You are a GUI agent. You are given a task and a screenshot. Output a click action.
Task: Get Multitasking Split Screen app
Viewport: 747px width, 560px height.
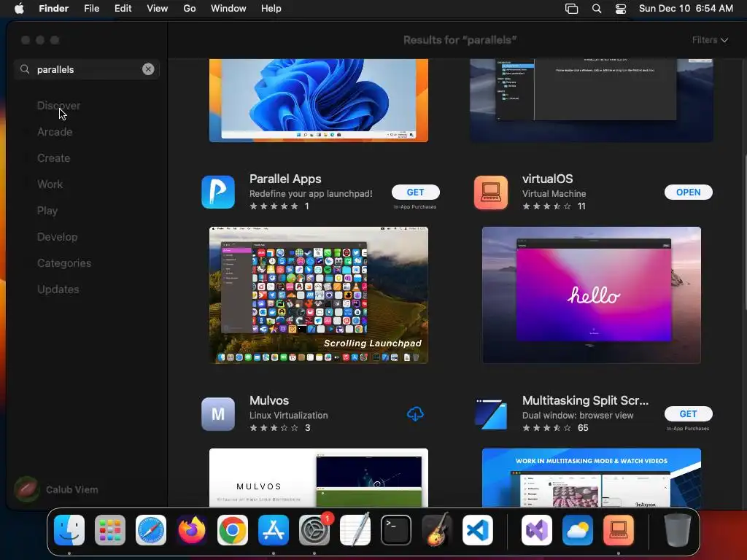click(689, 414)
